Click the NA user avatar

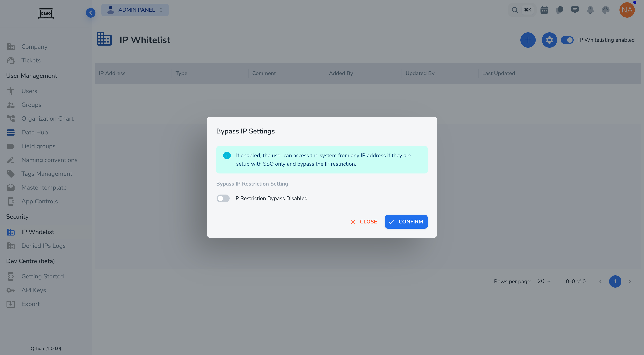tap(627, 10)
